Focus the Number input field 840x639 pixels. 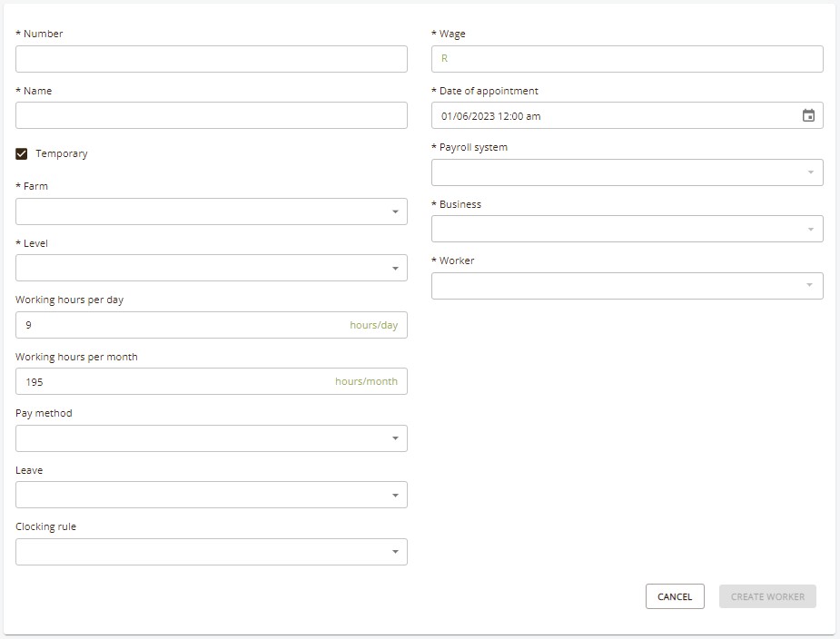pyautogui.click(x=212, y=59)
